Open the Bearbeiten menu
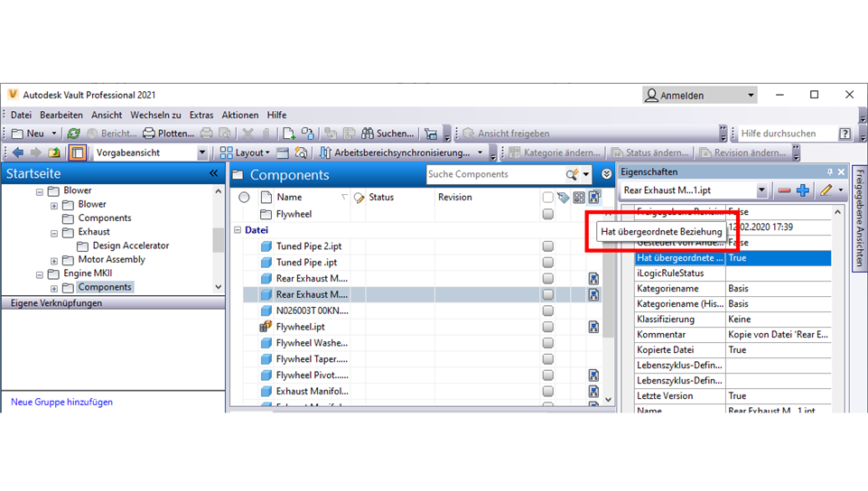The height and width of the screenshot is (491, 868). [x=61, y=115]
